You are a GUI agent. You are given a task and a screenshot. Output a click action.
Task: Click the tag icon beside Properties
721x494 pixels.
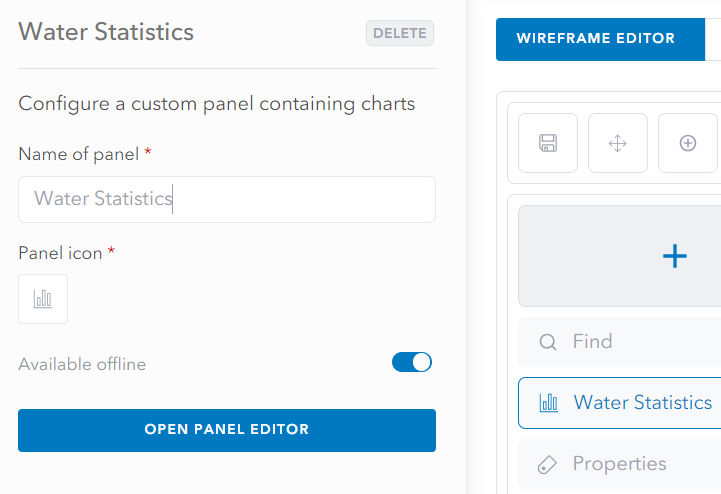pos(547,464)
